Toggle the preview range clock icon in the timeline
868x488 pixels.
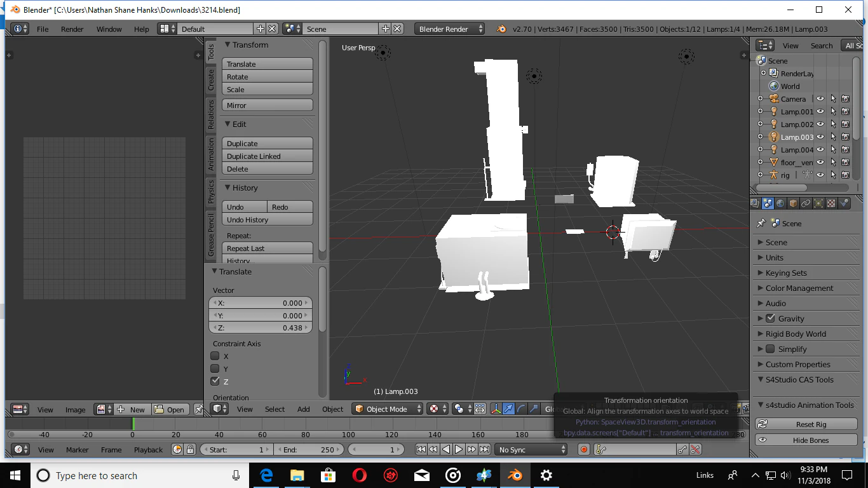(x=177, y=449)
